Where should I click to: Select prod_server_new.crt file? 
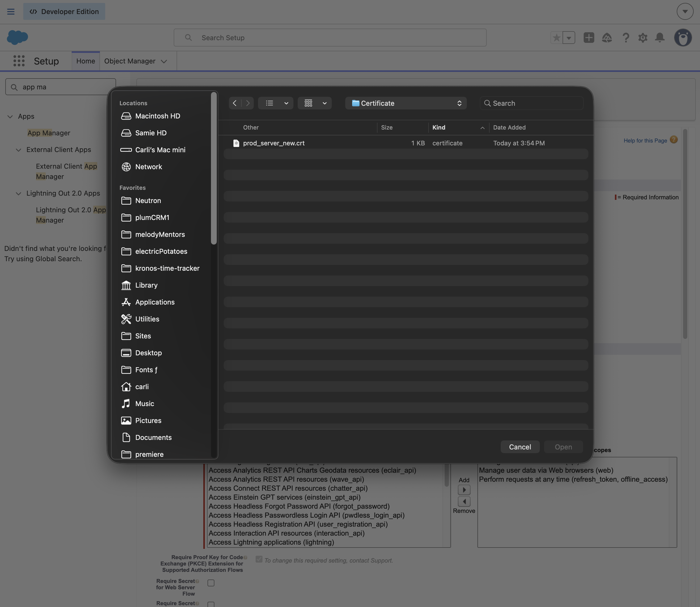coord(406,143)
